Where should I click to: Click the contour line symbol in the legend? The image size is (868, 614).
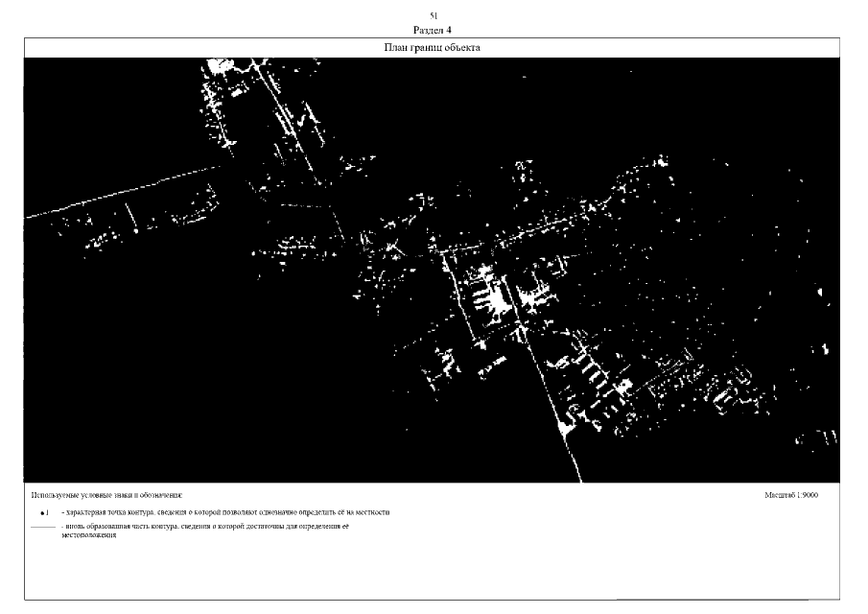coord(43,528)
